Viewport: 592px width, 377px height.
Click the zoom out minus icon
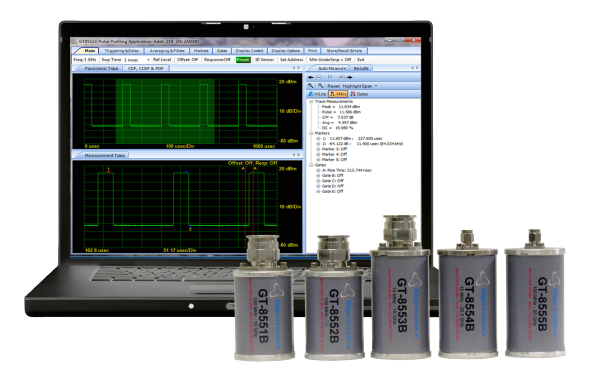pyautogui.click(x=318, y=77)
